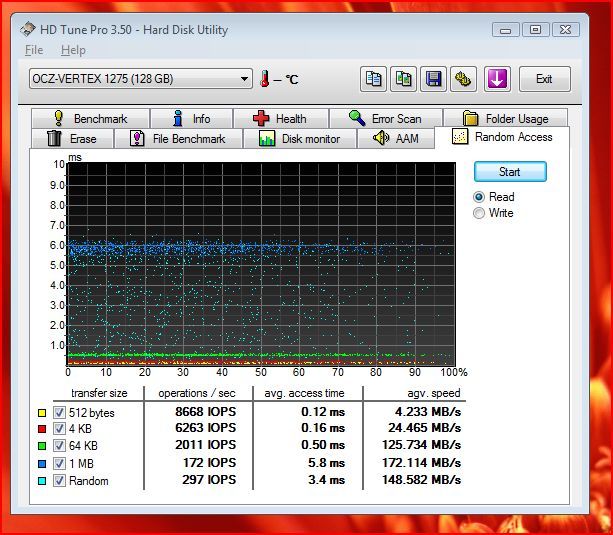Screen dimensions: 613x535
Task: Open the Benchmark tab
Action: (90, 118)
